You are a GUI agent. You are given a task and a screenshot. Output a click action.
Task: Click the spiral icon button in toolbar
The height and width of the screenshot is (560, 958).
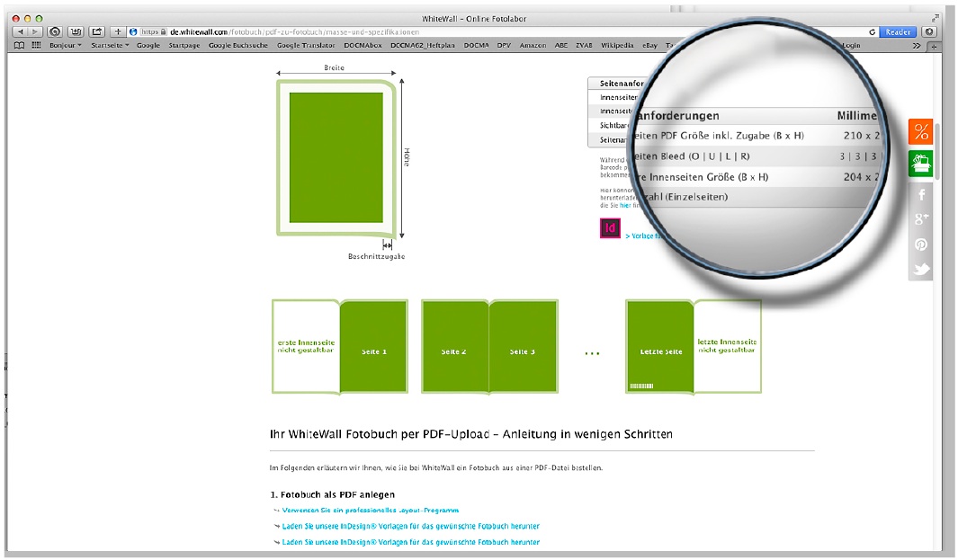click(55, 31)
